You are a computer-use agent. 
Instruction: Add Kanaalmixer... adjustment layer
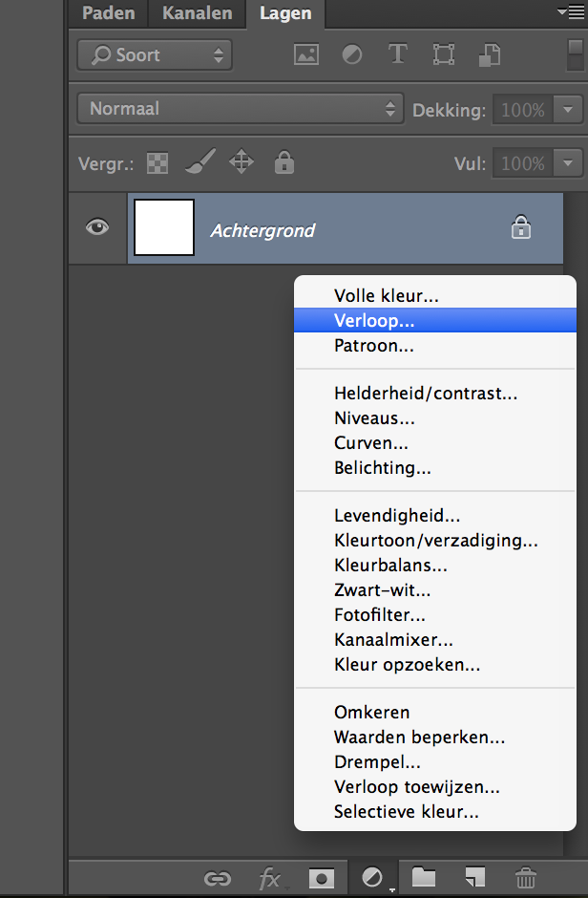tap(434, 640)
